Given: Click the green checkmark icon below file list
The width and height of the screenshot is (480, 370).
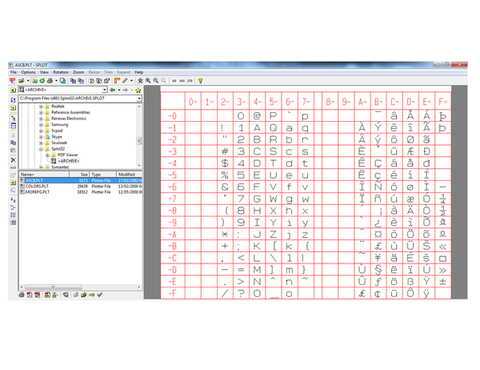Looking at the screenshot, I should pyautogui.click(x=99, y=295).
